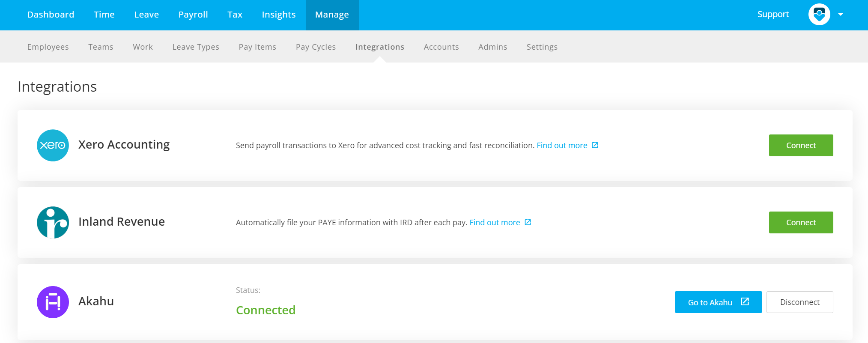The height and width of the screenshot is (343, 868).
Task: Open the Dashboard menu
Action: pos(51,15)
